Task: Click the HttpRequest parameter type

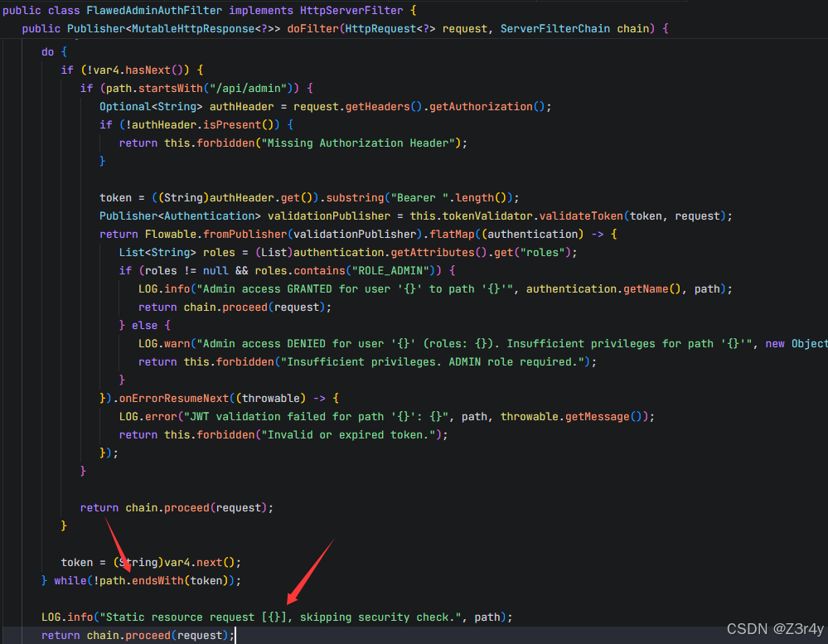Action: (x=380, y=28)
